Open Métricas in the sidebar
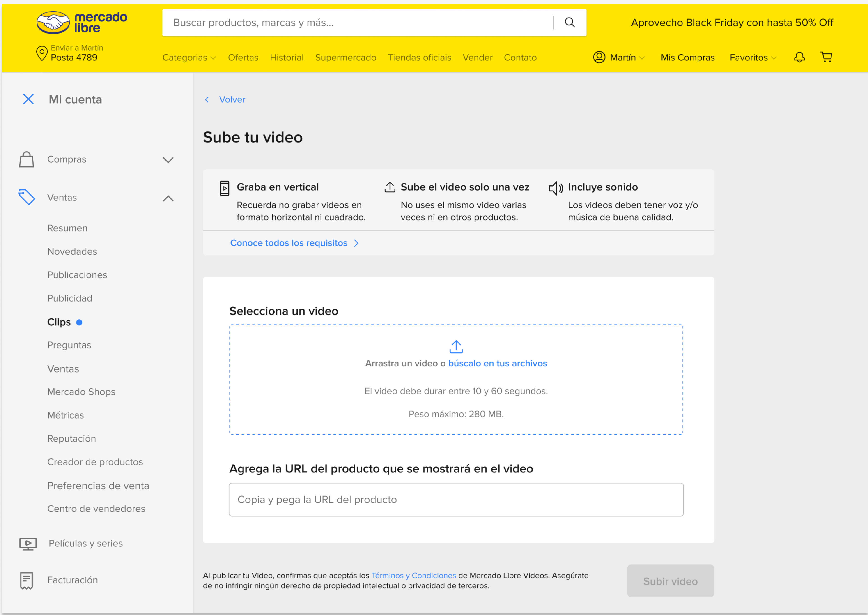The width and height of the screenshot is (868, 615). click(65, 415)
